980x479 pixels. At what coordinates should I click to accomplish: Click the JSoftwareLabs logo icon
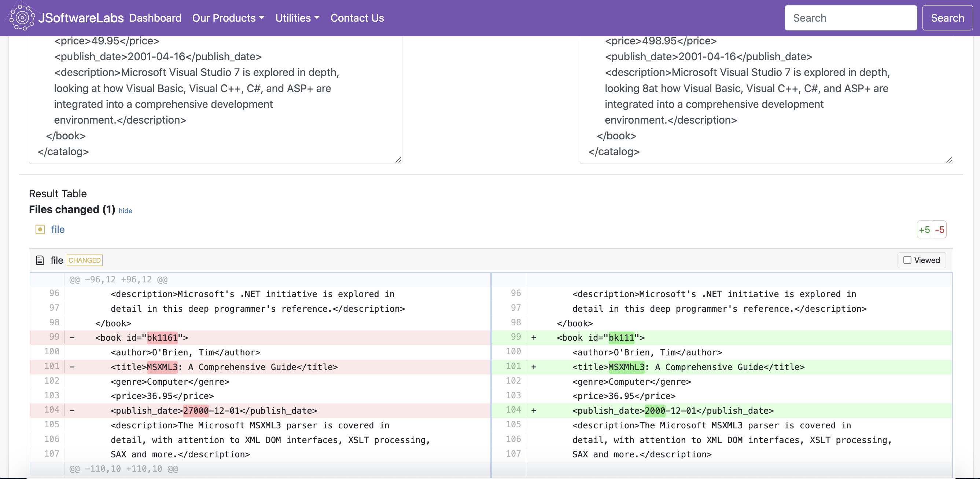click(x=22, y=18)
